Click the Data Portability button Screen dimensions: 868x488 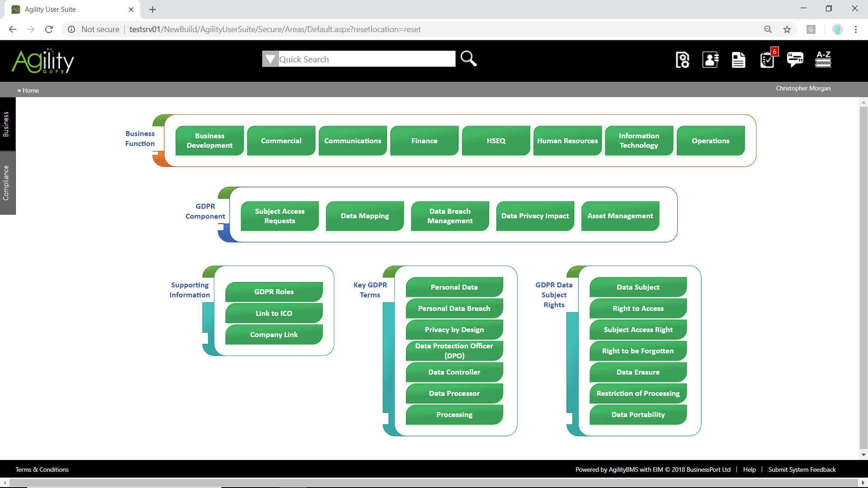(x=638, y=415)
